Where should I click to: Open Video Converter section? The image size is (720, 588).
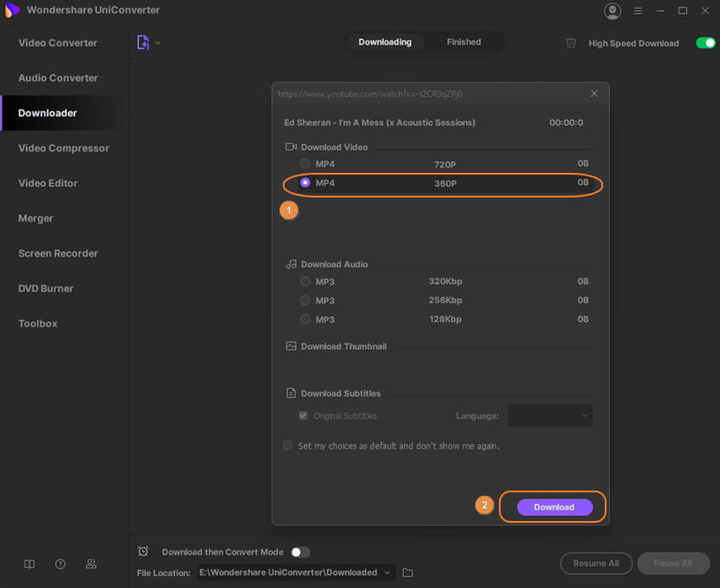[58, 43]
